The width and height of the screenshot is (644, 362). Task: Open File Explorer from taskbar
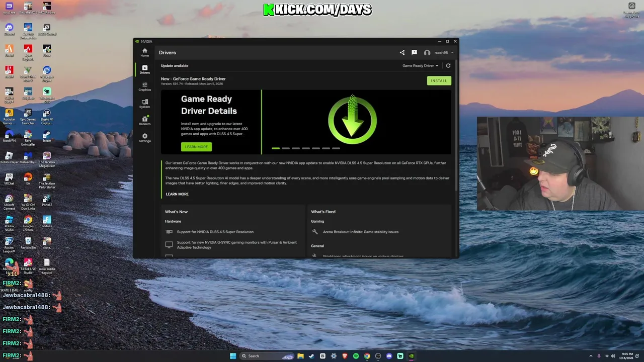pyautogui.click(x=300, y=356)
